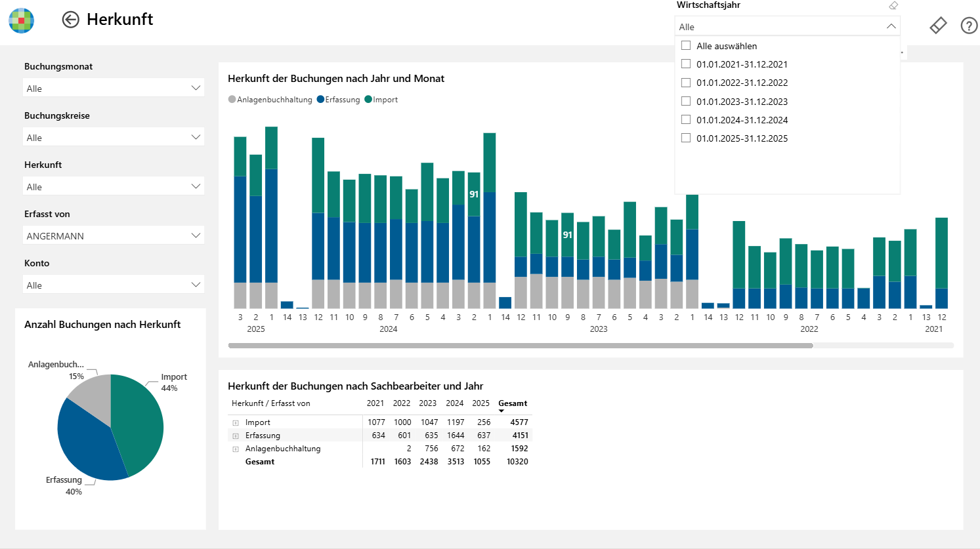Image resolution: width=980 pixels, height=549 pixels.
Task: Expand the Anlagenbuchhaltung row in table
Action: [x=236, y=449]
